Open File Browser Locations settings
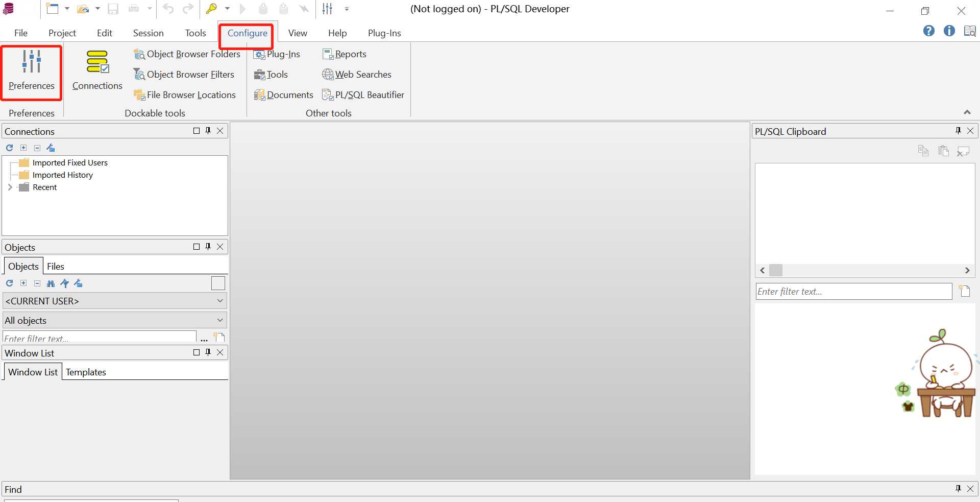 (x=185, y=95)
